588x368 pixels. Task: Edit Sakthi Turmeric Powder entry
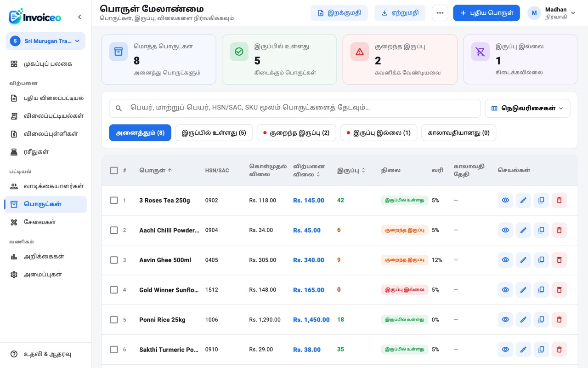pos(523,350)
